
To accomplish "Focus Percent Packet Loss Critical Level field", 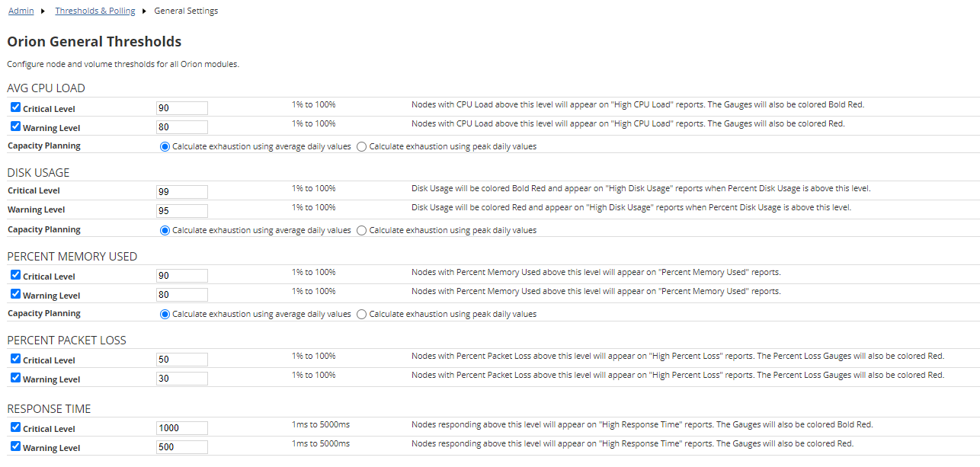I will (x=182, y=360).
